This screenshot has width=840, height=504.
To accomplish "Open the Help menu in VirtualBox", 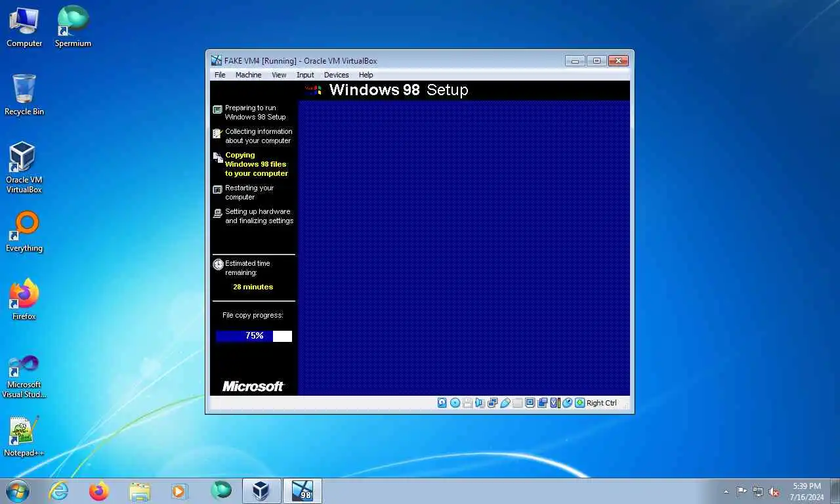I will pos(366,75).
